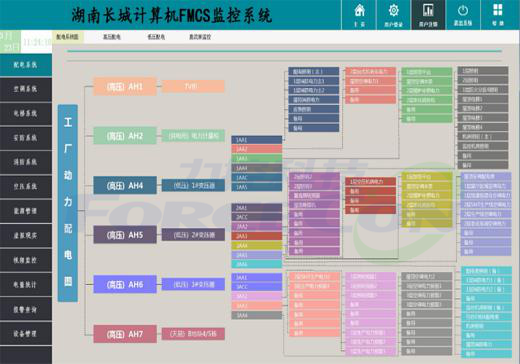Click the (高压) AH1 node

125,87
